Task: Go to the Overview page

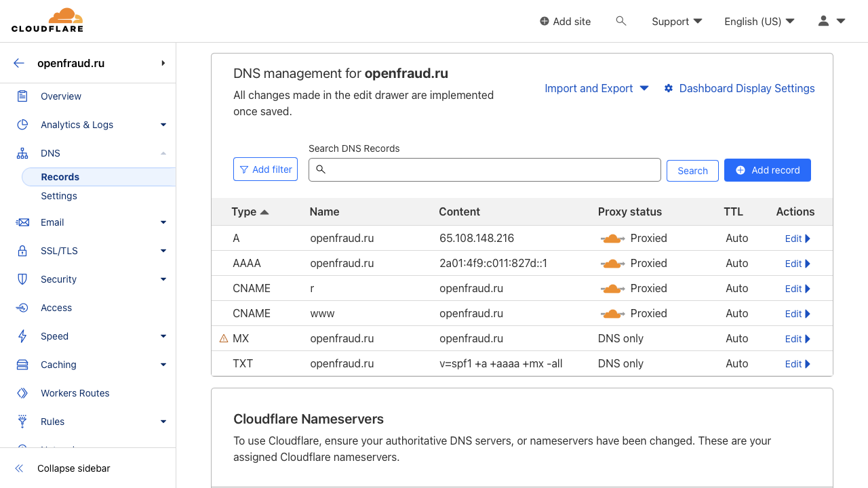Action: pyautogui.click(x=61, y=96)
